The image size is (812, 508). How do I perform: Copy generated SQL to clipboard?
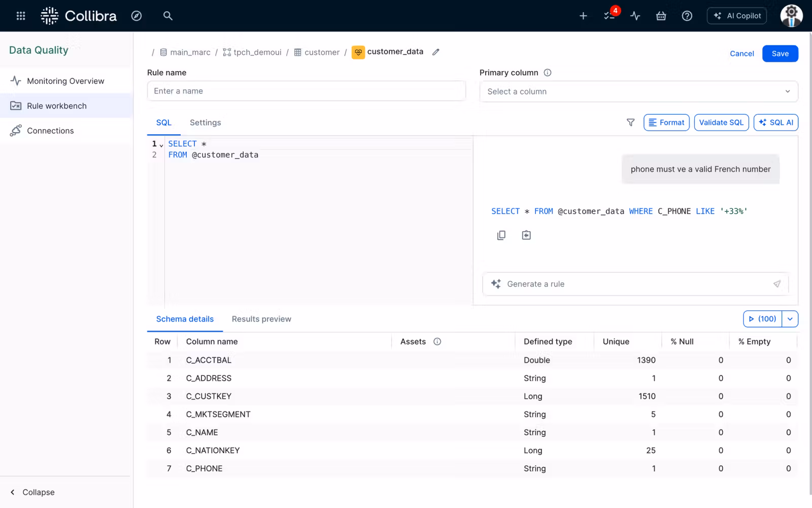click(x=501, y=235)
